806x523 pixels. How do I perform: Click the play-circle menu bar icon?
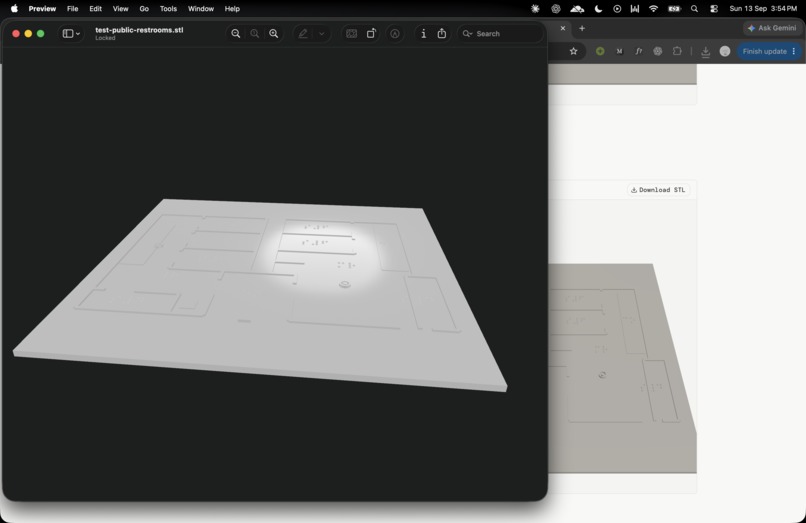coord(617,9)
